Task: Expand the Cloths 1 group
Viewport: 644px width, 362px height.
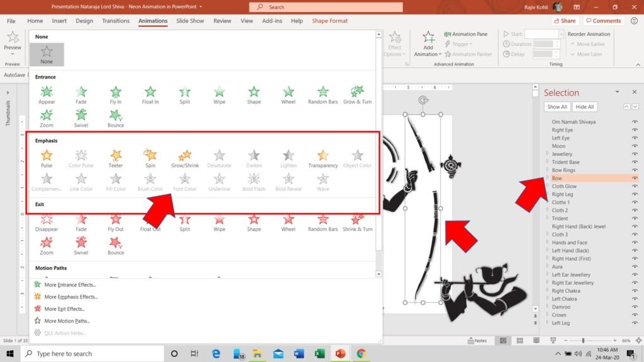Action: pos(548,202)
